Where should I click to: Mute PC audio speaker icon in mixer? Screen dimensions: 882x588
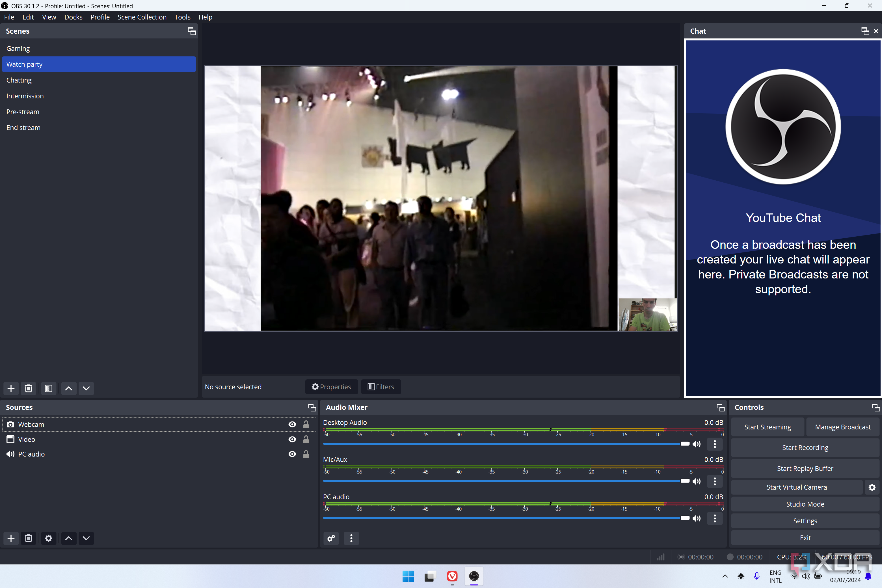pos(697,518)
